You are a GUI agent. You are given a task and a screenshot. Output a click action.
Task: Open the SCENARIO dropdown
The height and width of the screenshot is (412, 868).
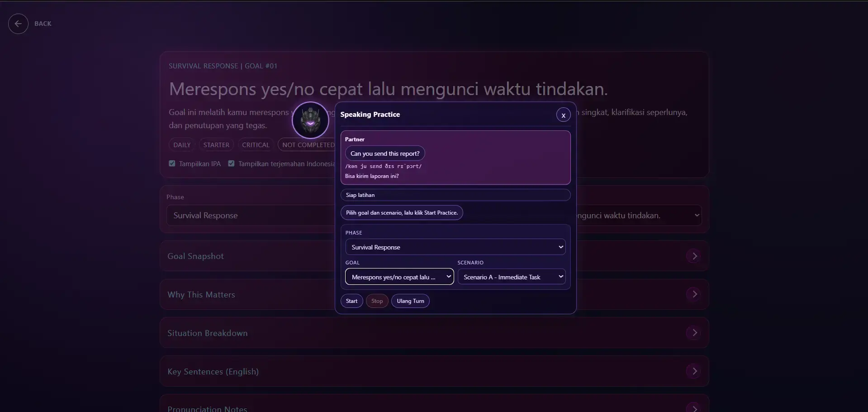511,277
